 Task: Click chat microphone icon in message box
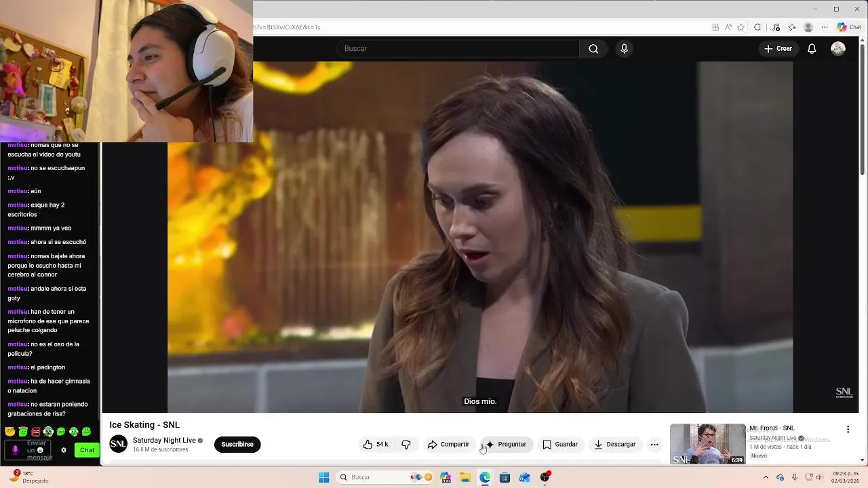tap(15, 450)
